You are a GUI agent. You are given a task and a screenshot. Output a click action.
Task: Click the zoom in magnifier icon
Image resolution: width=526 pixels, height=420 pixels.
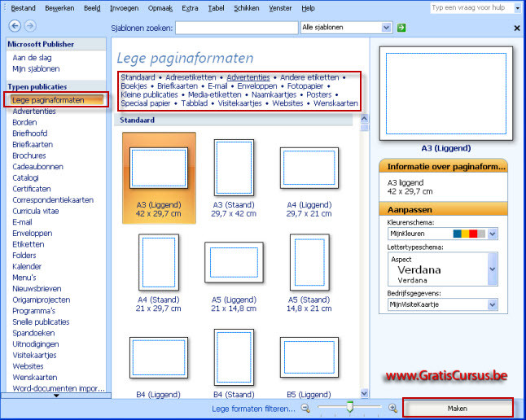(392, 409)
